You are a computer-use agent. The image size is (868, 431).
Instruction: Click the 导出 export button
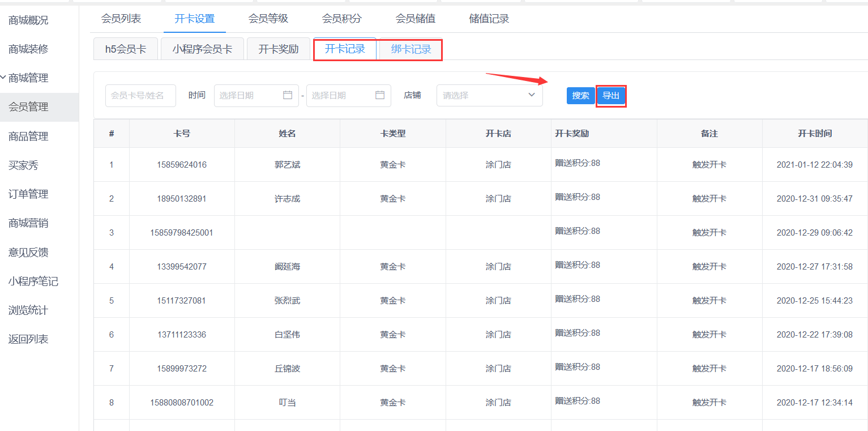point(611,96)
